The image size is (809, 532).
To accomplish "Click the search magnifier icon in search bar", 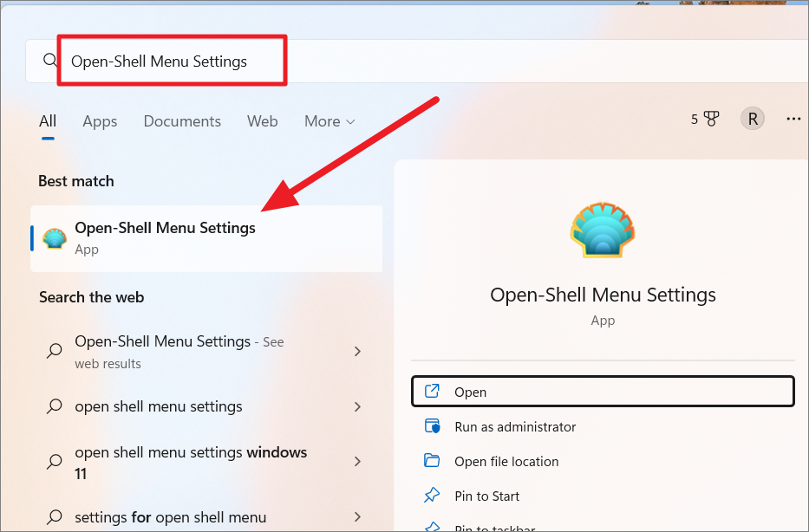I will click(x=50, y=61).
